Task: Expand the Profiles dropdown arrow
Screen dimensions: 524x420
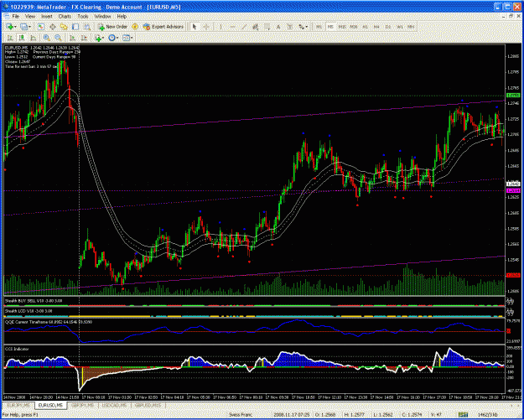Action: point(29,27)
